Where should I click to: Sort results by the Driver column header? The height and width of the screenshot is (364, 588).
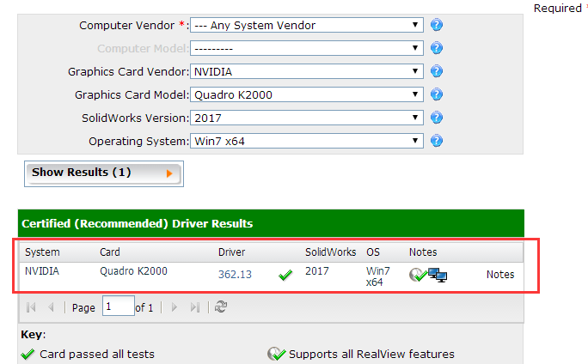pyautogui.click(x=231, y=252)
